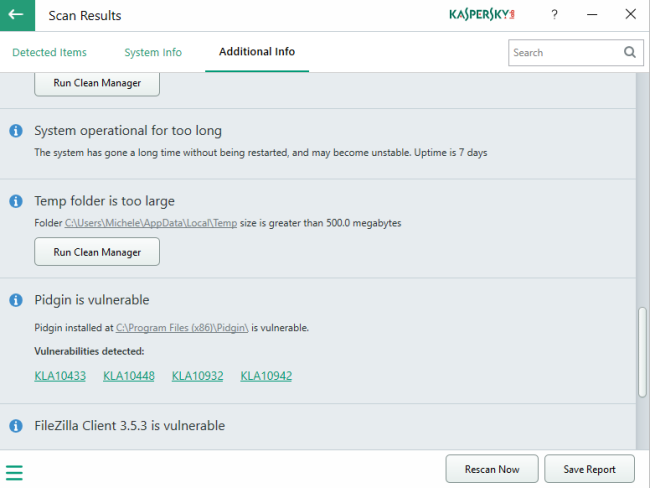Open help via the question mark icon
This screenshot has width=650, height=488.
pos(554,15)
